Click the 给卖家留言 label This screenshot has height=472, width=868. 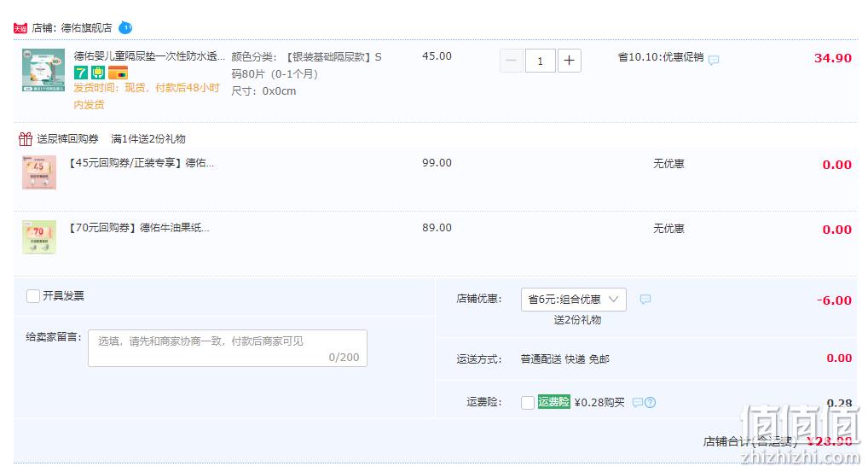(54, 336)
